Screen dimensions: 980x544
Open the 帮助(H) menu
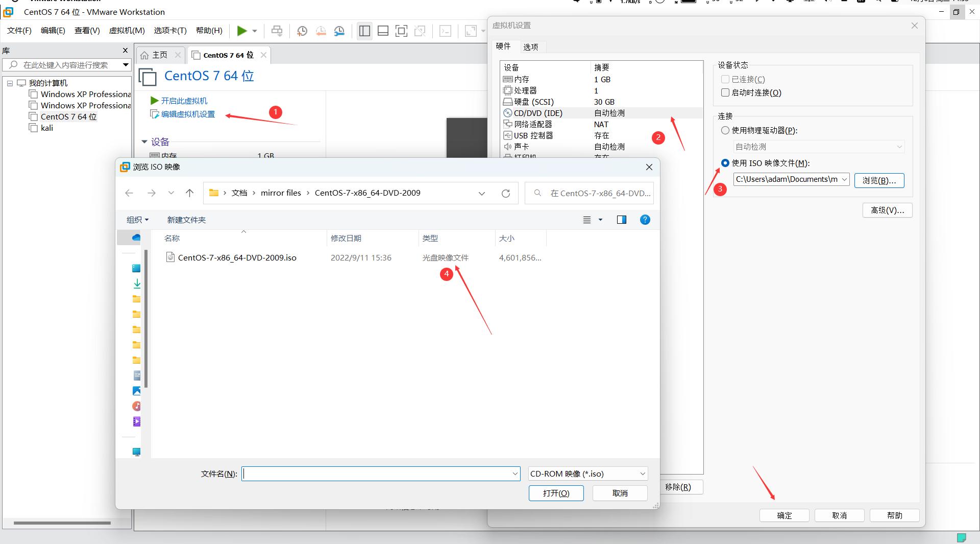pos(209,31)
